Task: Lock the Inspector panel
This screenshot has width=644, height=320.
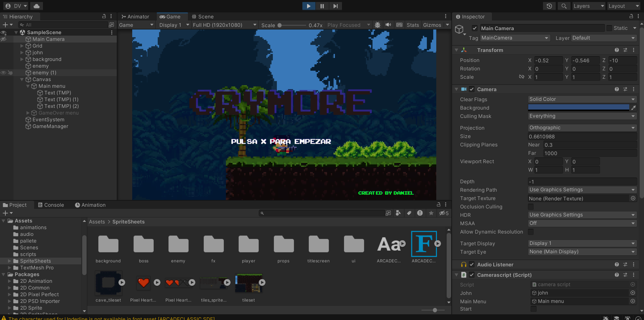Action: (x=631, y=16)
